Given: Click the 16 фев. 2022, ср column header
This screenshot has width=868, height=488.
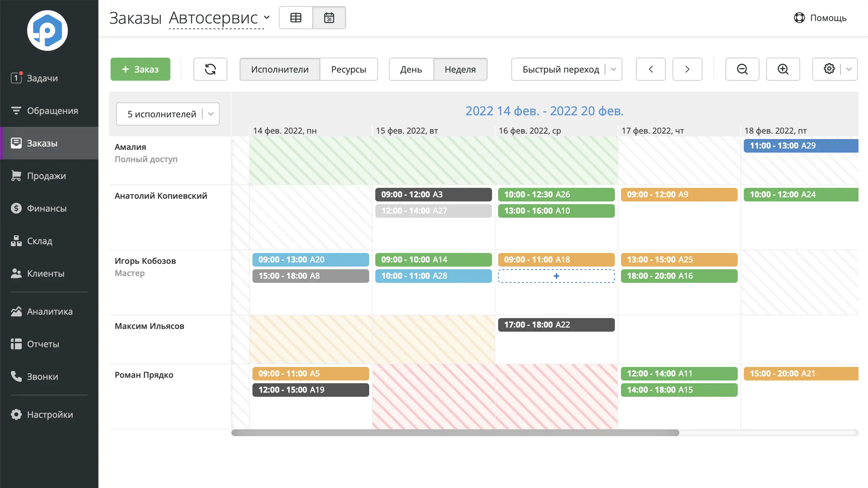Looking at the screenshot, I should pyautogui.click(x=530, y=131).
